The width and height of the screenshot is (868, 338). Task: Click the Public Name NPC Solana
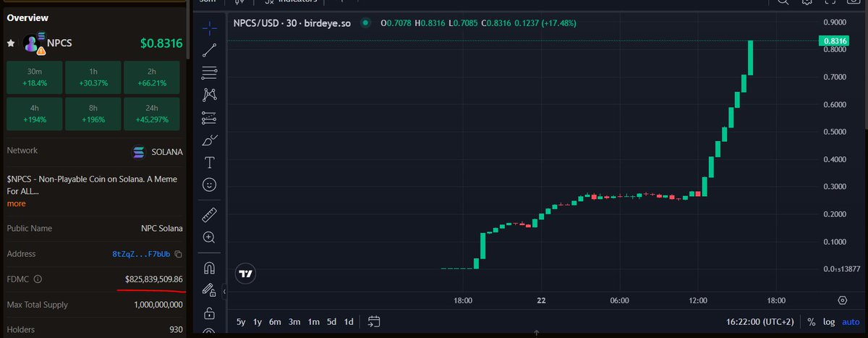pos(162,228)
